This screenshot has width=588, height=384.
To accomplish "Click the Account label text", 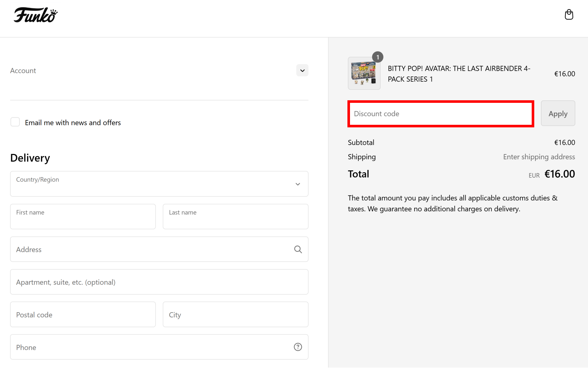I will 23,70.
